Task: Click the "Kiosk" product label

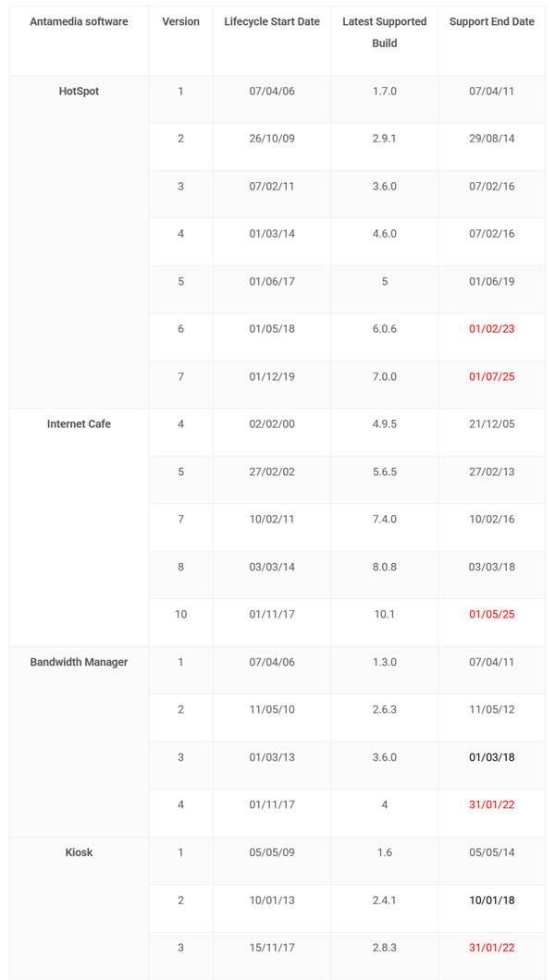Action: click(x=79, y=852)
